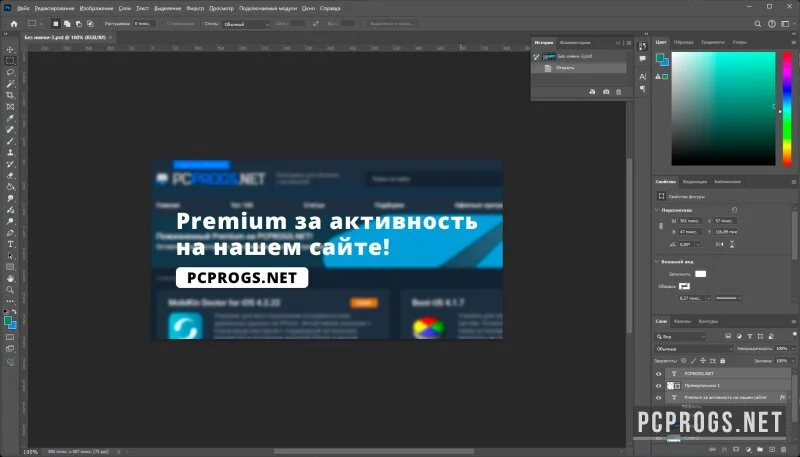Open the Окно menu
800x457 pixels.
pos(308,8)
